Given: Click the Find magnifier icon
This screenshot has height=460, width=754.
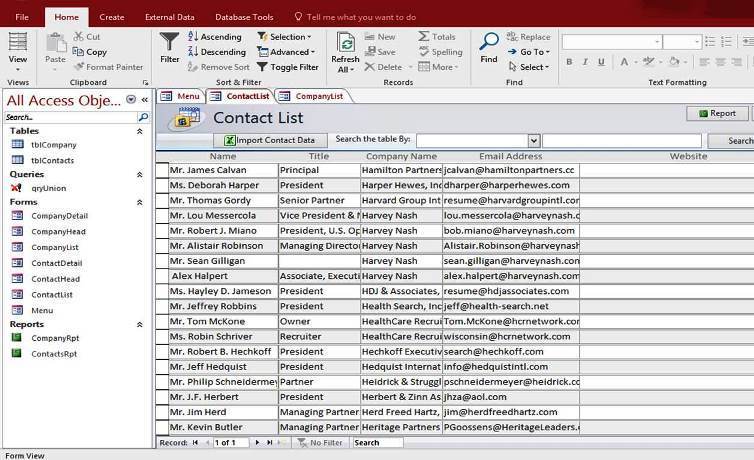Looking at the screenshot, I should 488,46.
